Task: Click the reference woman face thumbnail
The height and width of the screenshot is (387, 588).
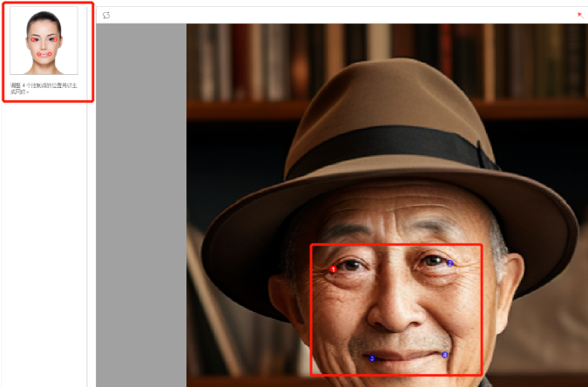Action: (x=44, y=41)
